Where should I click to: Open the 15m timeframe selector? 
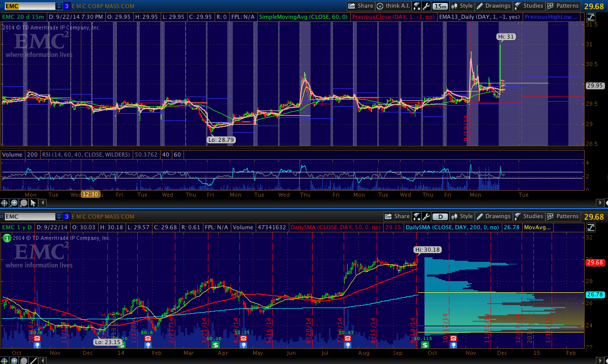[x=440, y=6]
